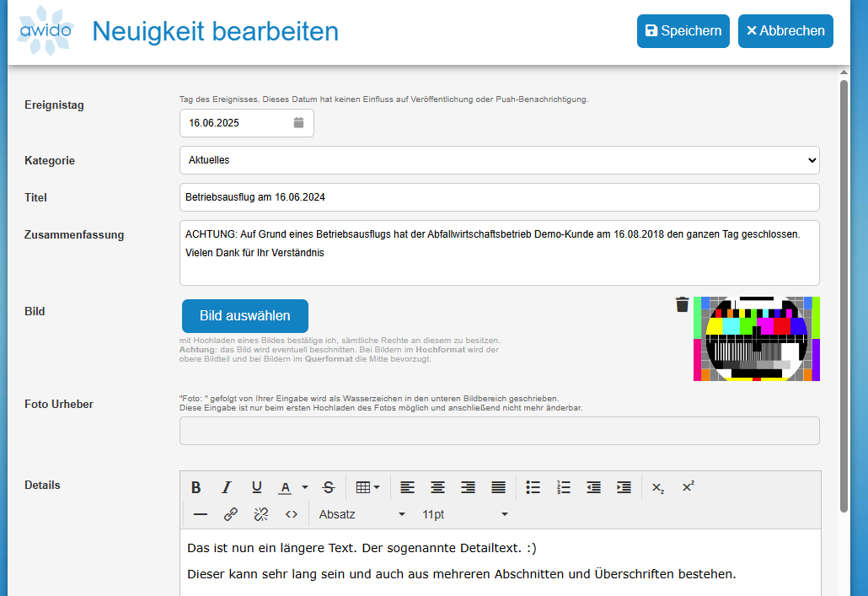
Task: Apply superscript formatting
Action: pyautogui.click(x=689, y=487)
